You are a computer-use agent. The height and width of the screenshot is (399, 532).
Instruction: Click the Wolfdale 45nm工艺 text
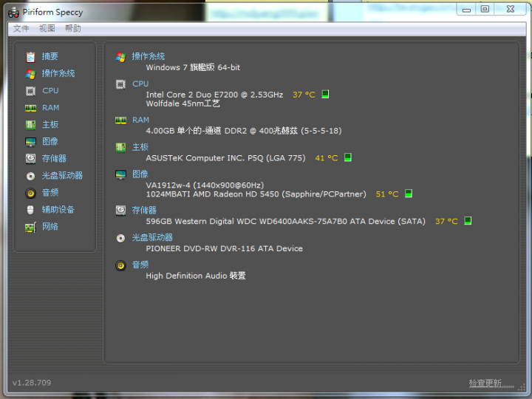(183, 104)
